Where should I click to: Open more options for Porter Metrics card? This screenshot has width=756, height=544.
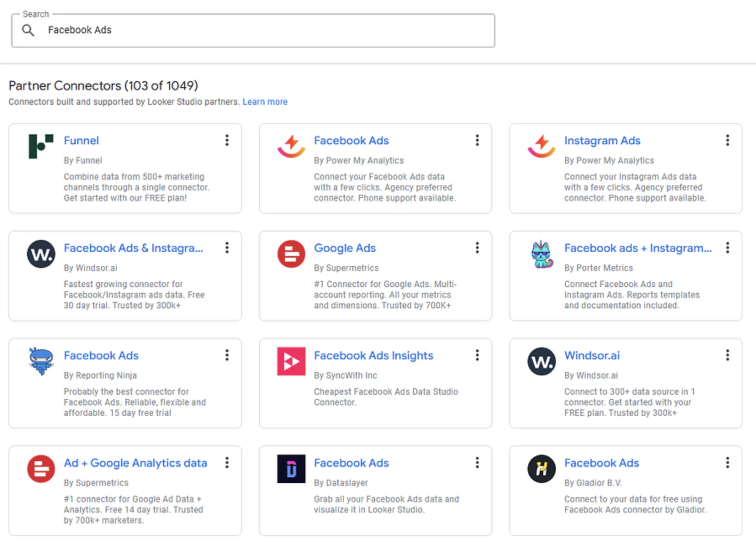[727, 248]
